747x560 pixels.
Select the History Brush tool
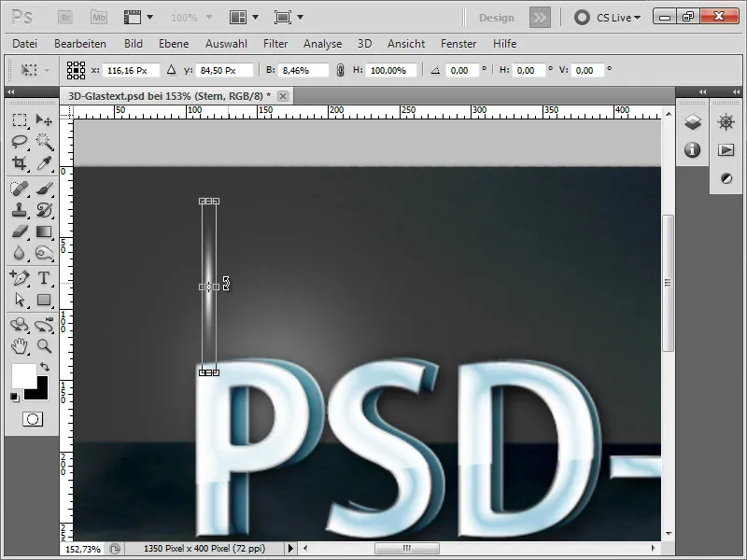[44, 210]
